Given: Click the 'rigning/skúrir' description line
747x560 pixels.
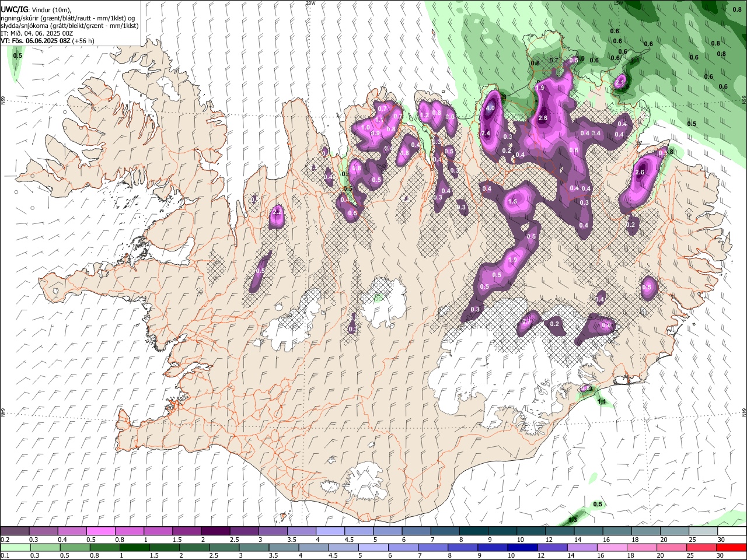Looking at the screenshot, I should [69, 17].
